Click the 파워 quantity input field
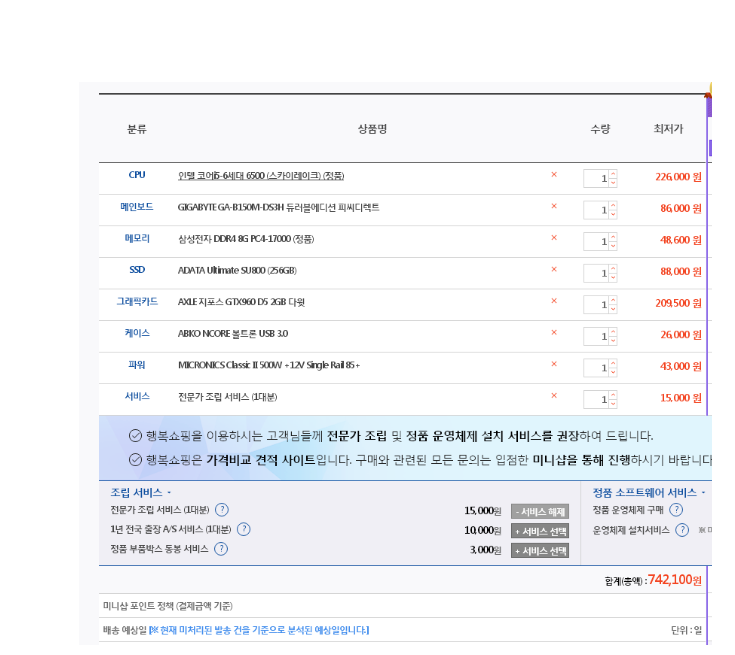This screenshot has height=655, width=735. pyautogui.click(x=596, y=368)
